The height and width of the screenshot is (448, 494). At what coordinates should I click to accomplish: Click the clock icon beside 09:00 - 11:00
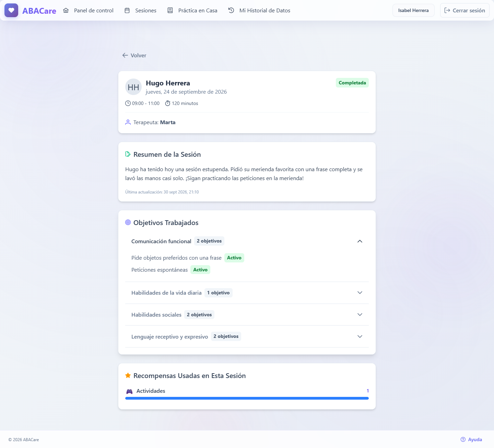tap(128, 103)
